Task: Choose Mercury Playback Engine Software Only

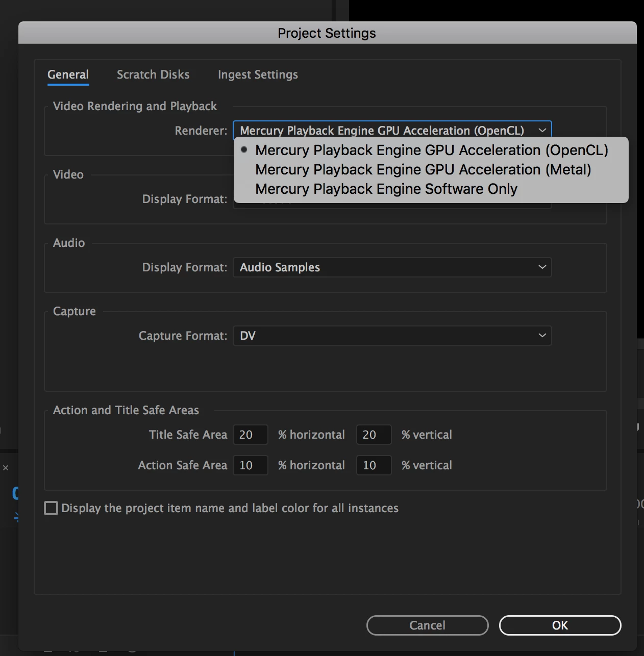Action: click(431, 189)
